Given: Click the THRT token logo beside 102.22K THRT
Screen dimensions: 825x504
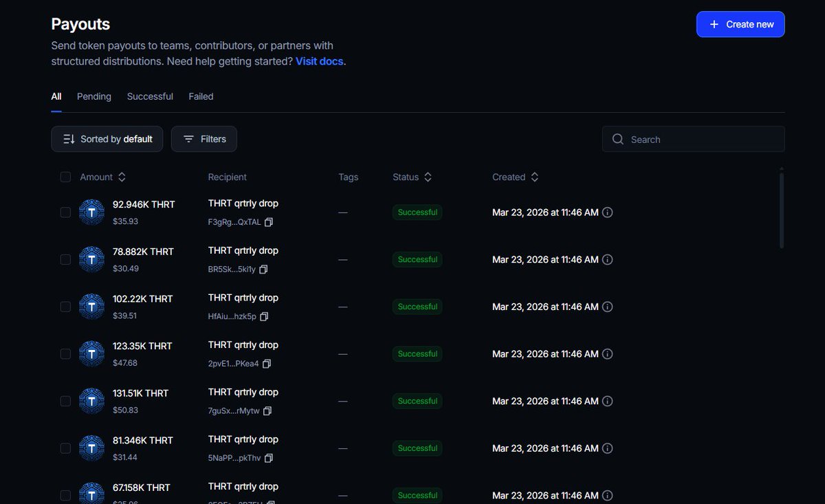Looking at the screenshot, I should click(x=91, y=307).
